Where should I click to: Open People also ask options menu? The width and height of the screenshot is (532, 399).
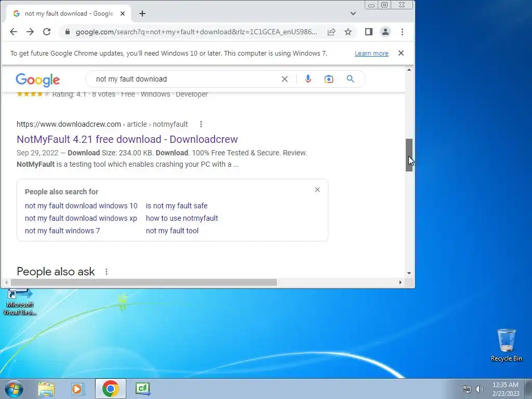pyautogui.click(x=107, y=272)
